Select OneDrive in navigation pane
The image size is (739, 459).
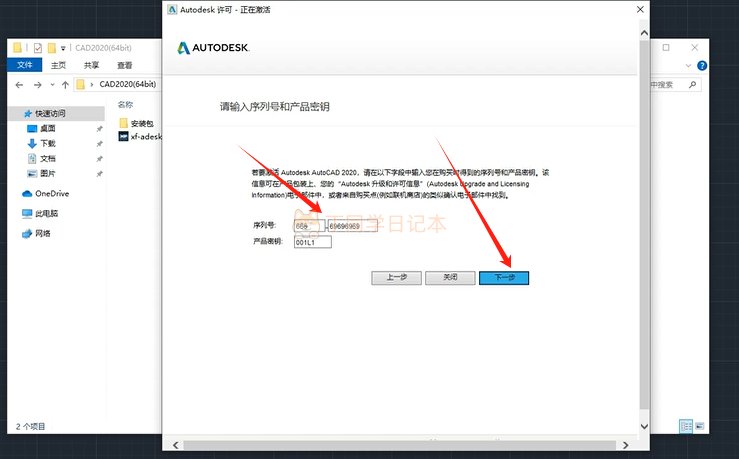click(x=52, y=194)
